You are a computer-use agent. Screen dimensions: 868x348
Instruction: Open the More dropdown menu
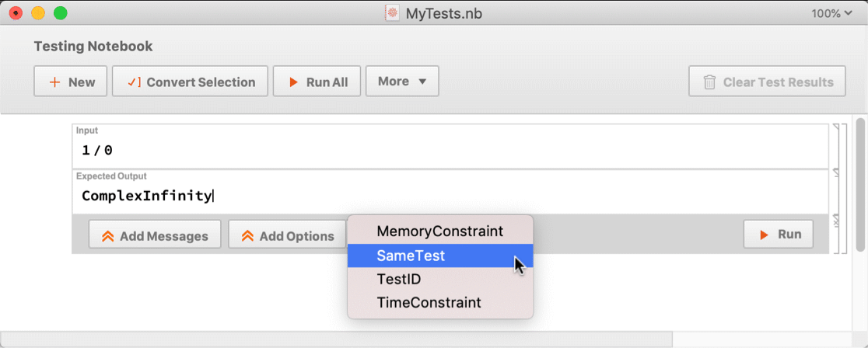pos(402,82)
